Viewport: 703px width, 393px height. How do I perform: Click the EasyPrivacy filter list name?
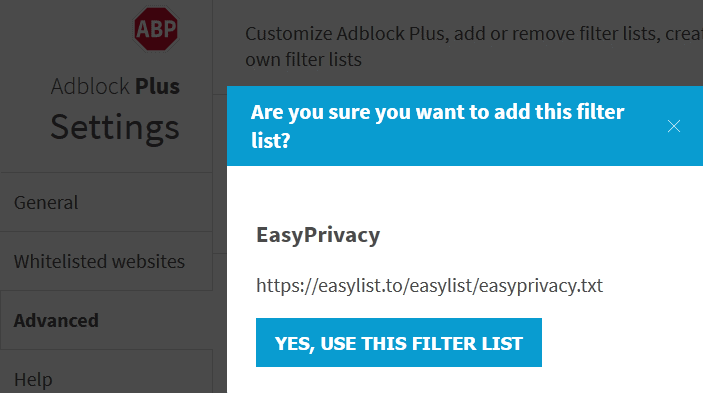[318, 235]
